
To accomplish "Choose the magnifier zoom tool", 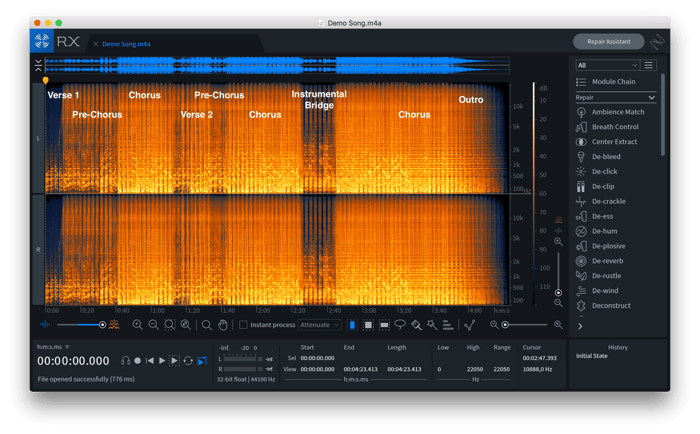I will (x=207, y=325).
